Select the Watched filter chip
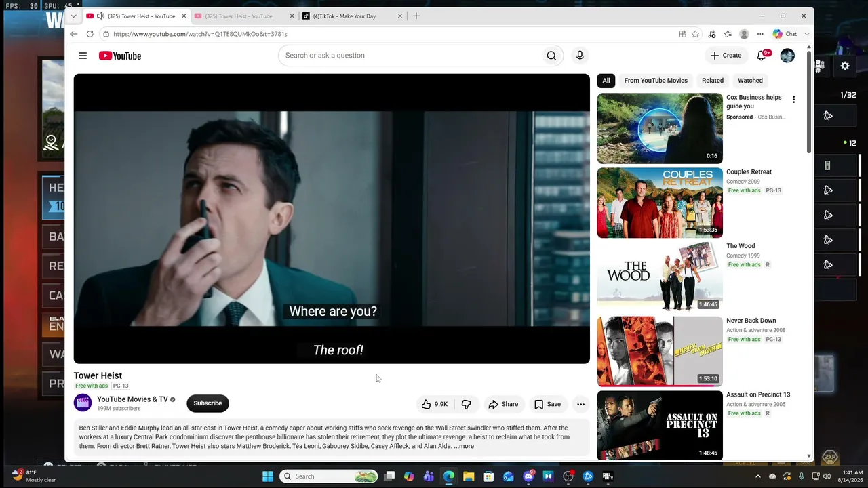868x488 pixels. (x=750, y=81)
